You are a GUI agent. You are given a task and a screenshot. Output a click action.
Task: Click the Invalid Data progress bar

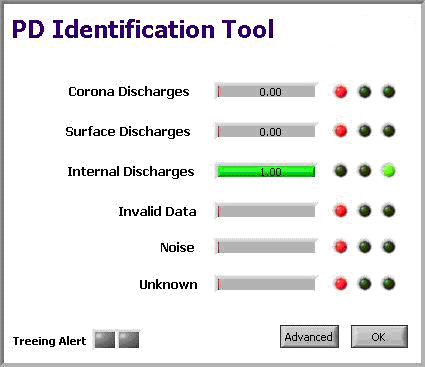[266, 211]
